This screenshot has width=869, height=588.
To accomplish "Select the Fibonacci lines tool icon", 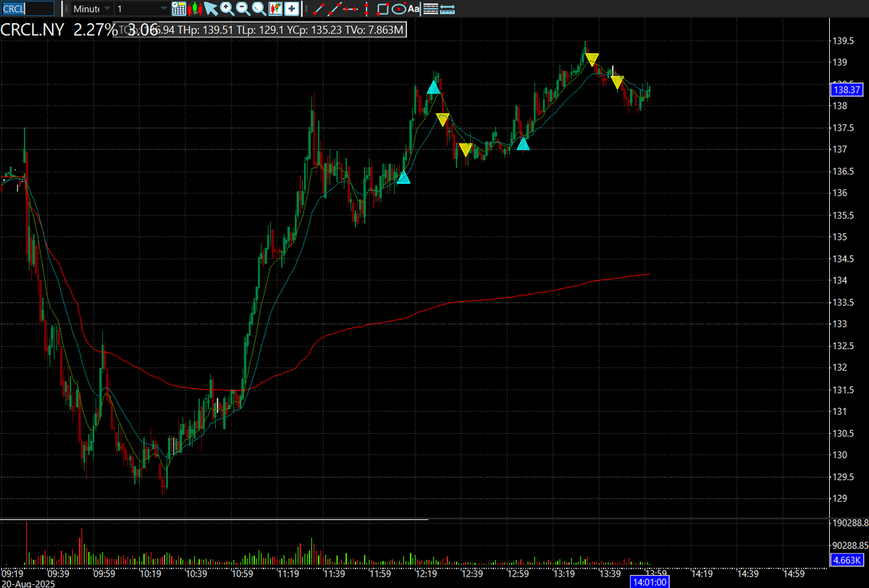I will [x=430, y=9].
